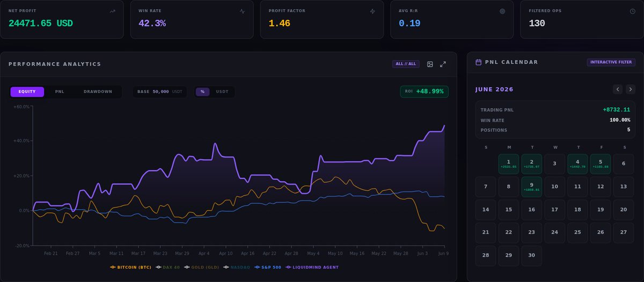Go to previous month in PNL calendar
This screenshot has width=644, height=282.
[x=618, y=90]
